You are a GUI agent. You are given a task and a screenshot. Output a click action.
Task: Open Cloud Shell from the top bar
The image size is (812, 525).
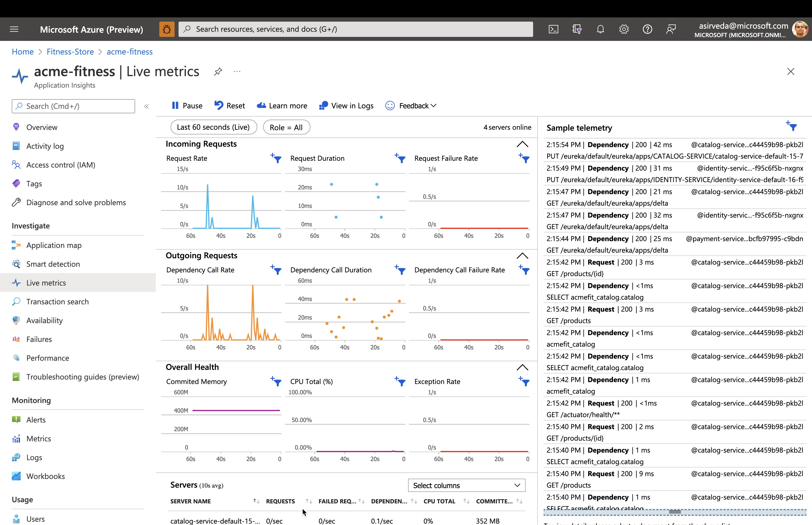(x=553, y=29)
